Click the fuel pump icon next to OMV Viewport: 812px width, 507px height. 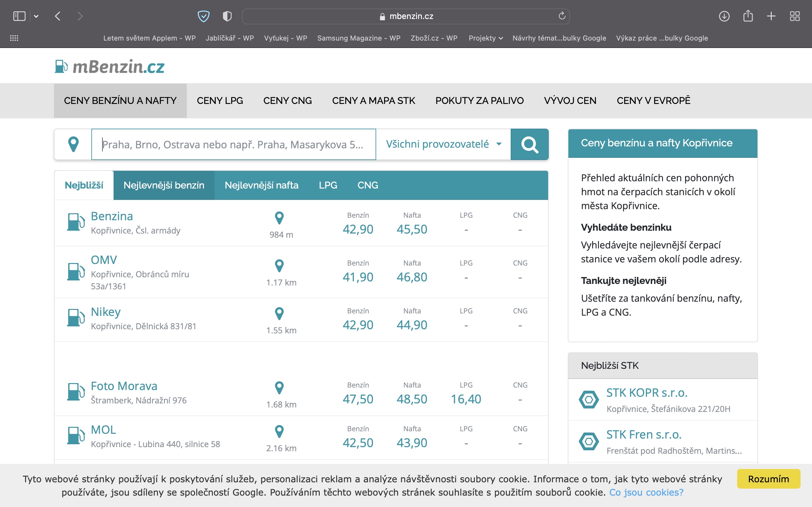point(75,271)
